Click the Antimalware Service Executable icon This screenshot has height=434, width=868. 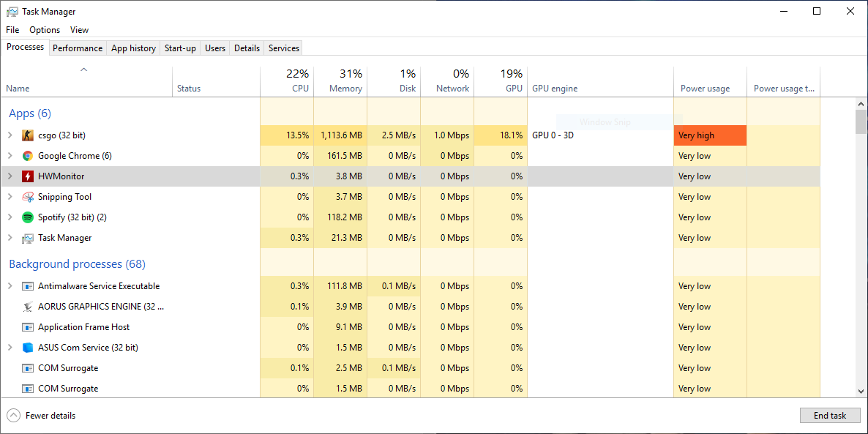[28, 286]
